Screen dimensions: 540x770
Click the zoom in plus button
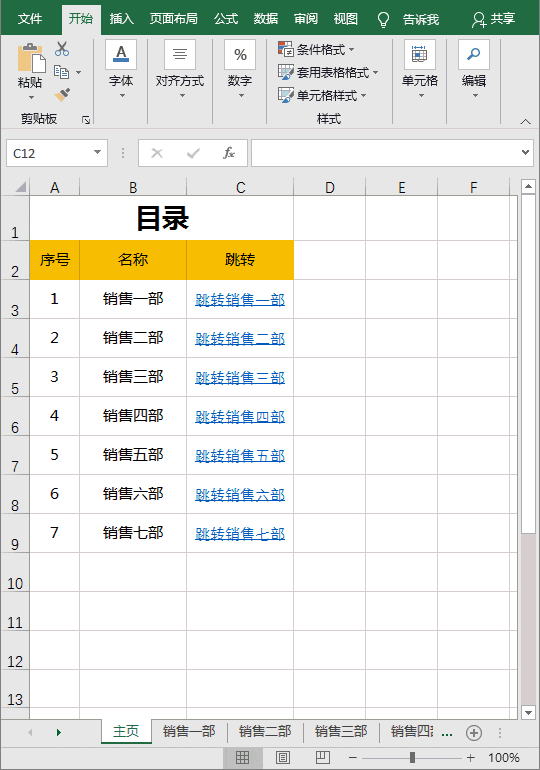pyautogui.click(x=470, y=758)
